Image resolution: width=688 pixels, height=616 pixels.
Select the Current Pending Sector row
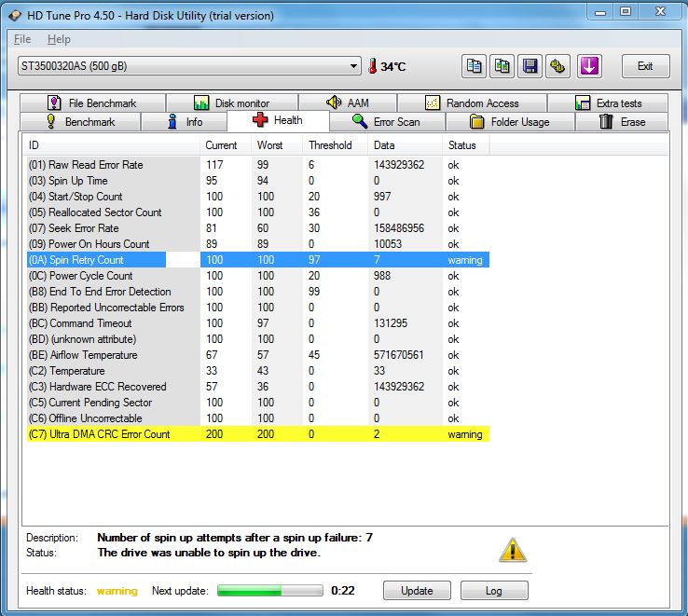click(x=258, y=403)
